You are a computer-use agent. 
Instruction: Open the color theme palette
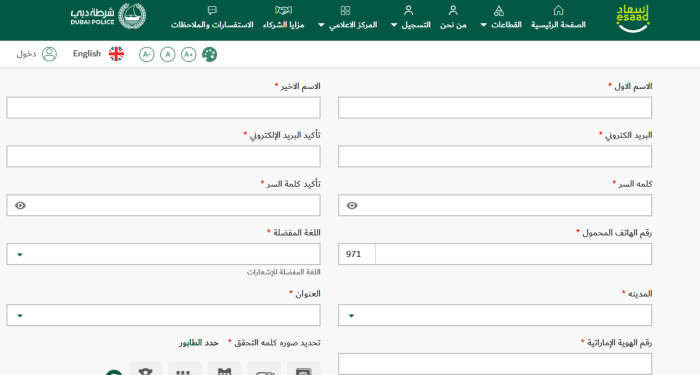click(x=209, y=54)
